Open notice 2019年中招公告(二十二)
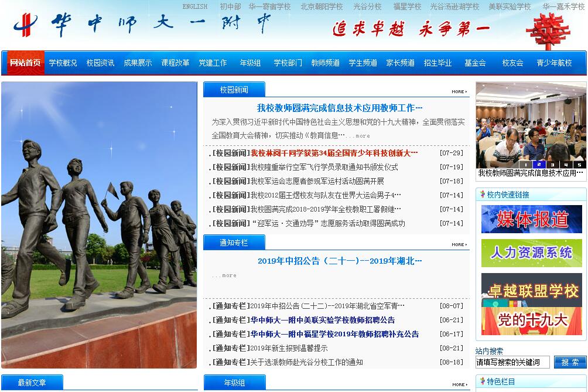The image size is (588, 392). pyautogui.click(x=327, y=306)
